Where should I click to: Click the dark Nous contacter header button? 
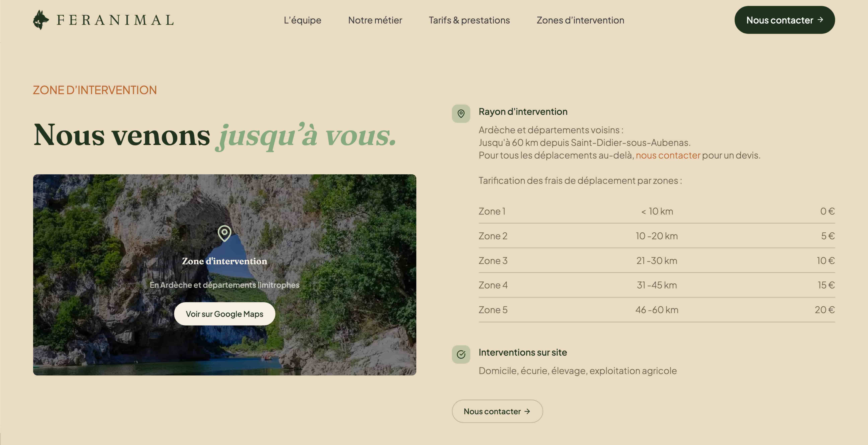pyautogui.click(x=784, y=20)
